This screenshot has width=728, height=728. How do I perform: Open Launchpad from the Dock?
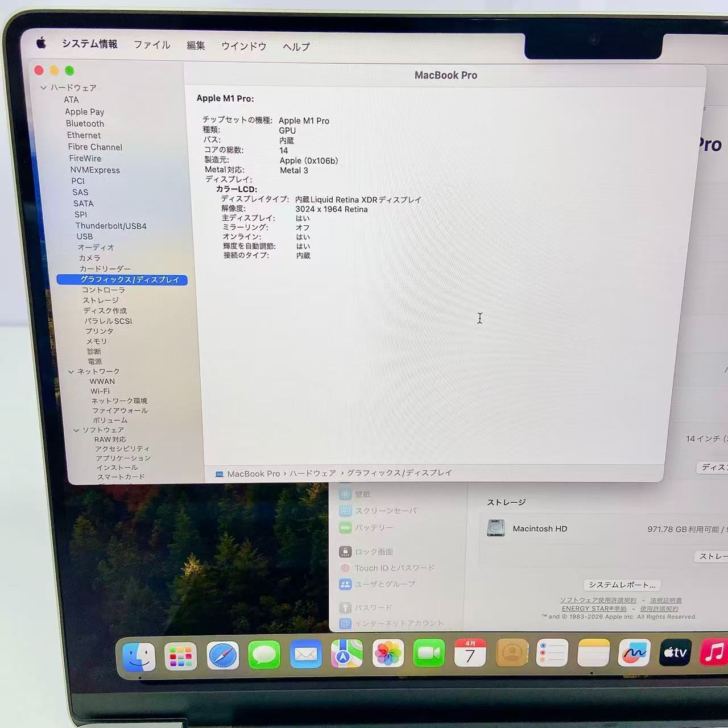pyautogui.click(x=181, y=657)
